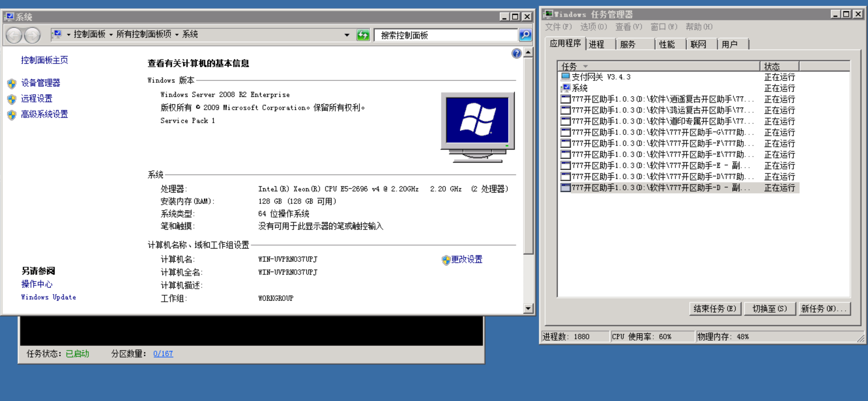Viewport: 868px width, 401px height.
Task: Click the 所有控制面板项 breadcrumb segment
Action: [144, 34]
